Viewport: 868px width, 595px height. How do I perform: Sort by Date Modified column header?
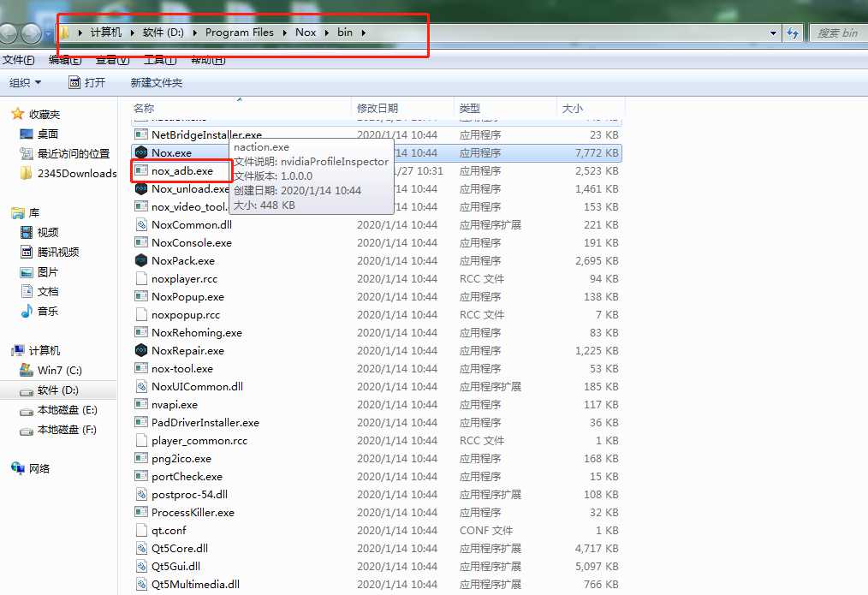click(402, 108)
